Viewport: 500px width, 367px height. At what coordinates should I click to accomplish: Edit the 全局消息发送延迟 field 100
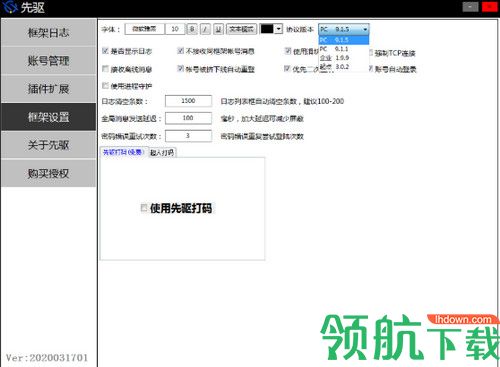click(188, 118)
